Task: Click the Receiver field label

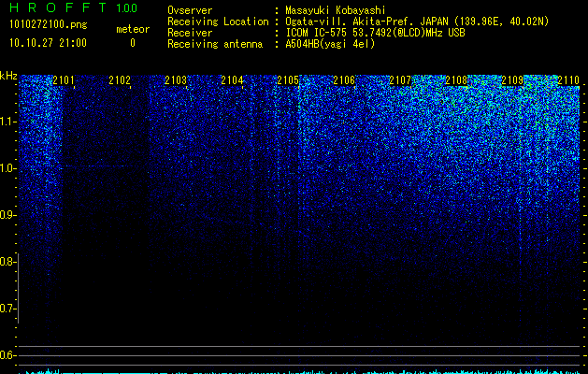Action: pyautogui.click(x=190, y=33)
